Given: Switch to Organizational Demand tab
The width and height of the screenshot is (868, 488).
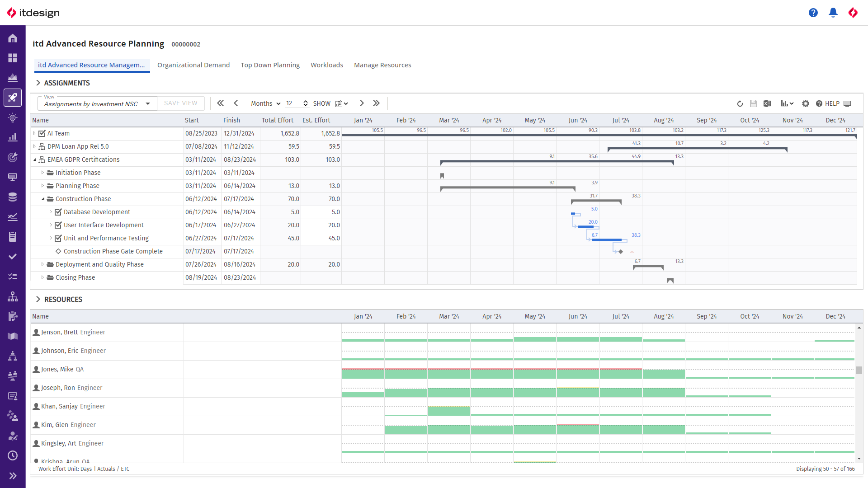Looking at the screenshot, I should click(193, 65).
